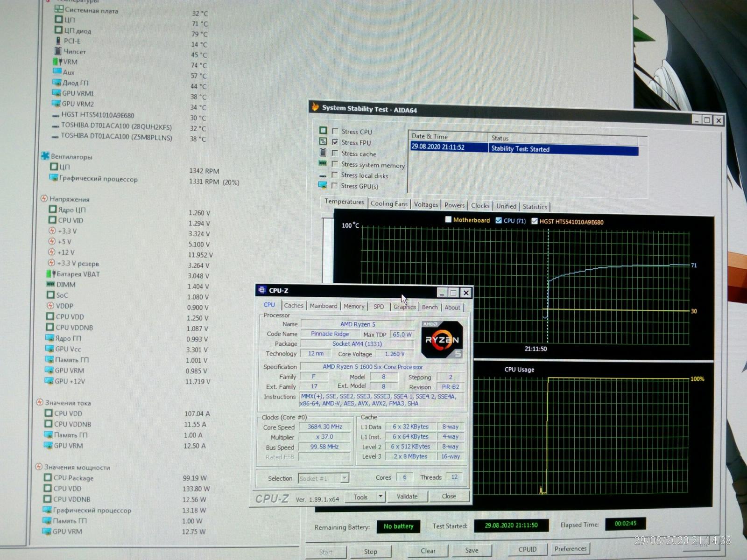Image resolution: width=747 pixels, height=560 pixels.
Task: Click the CPU-Z title bar icon
Action: click(262, 290)
